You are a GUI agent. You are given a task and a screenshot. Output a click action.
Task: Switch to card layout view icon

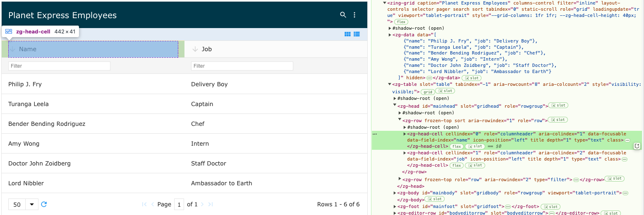(348, 34)
